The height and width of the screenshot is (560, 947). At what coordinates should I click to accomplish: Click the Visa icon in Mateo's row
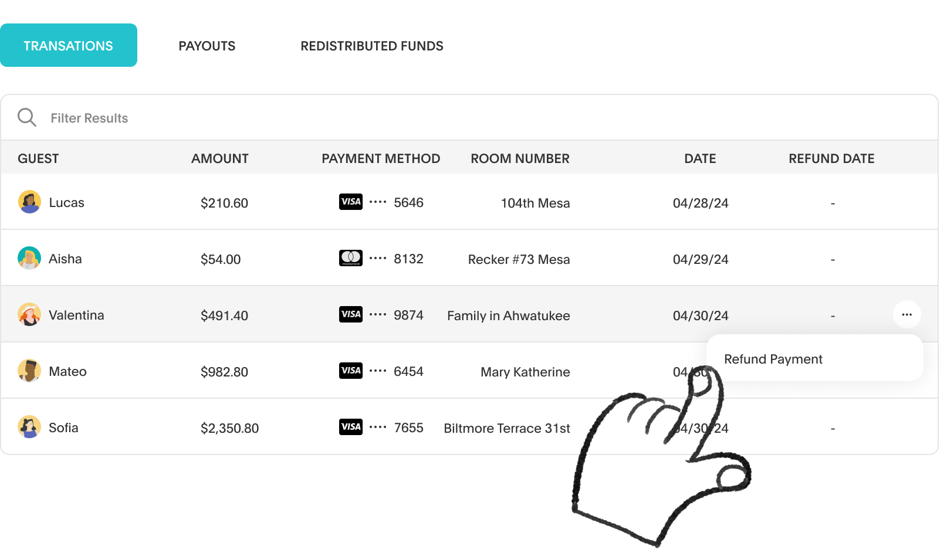[x=351, y=371]
